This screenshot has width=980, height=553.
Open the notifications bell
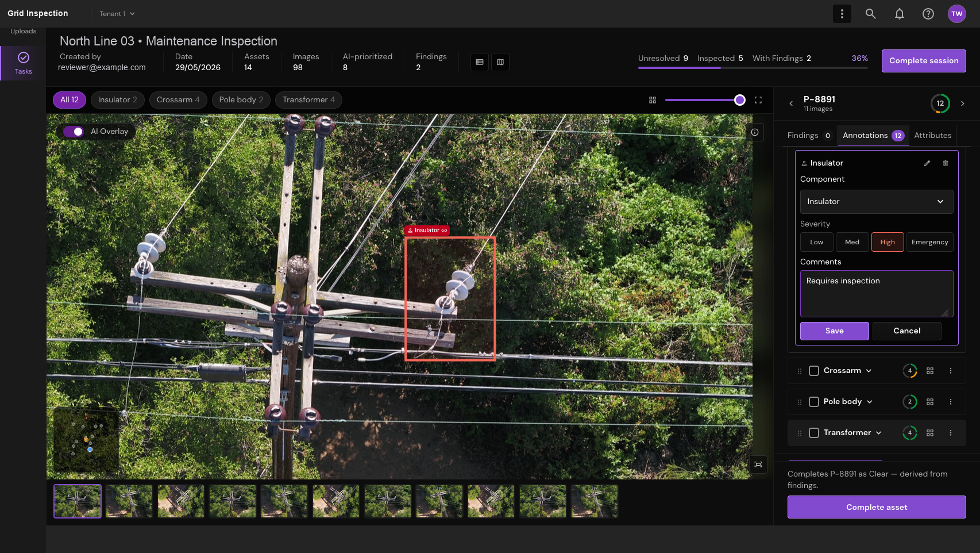[x=900, y=14]
